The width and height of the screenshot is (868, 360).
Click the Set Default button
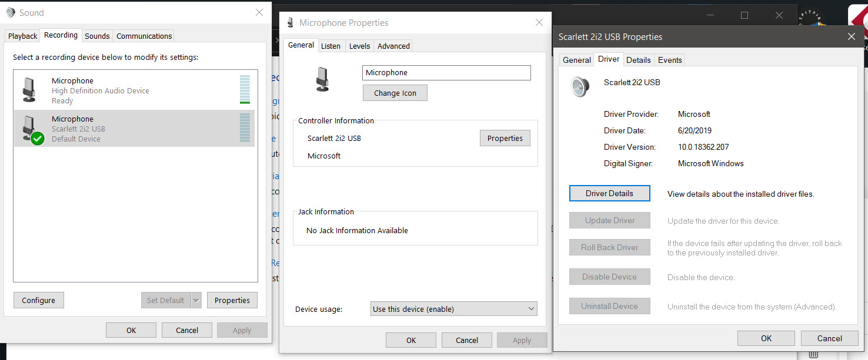coord(166,300)
